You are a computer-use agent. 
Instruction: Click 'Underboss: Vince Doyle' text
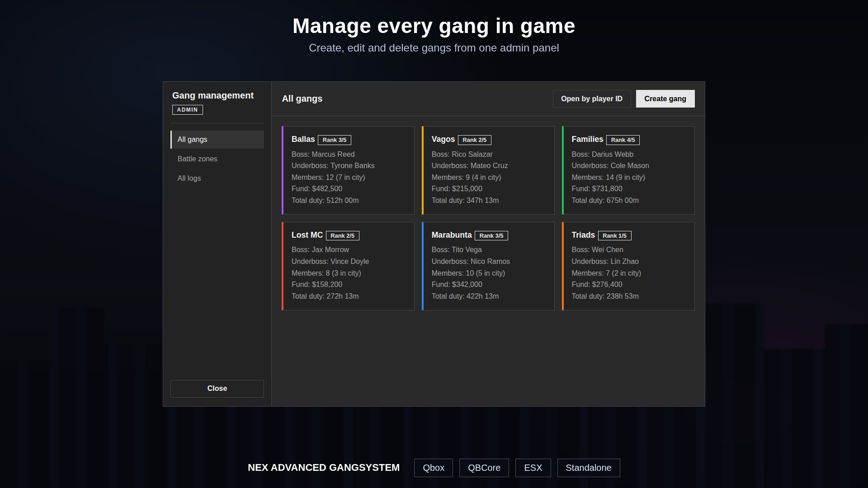(x=330, y=262)
